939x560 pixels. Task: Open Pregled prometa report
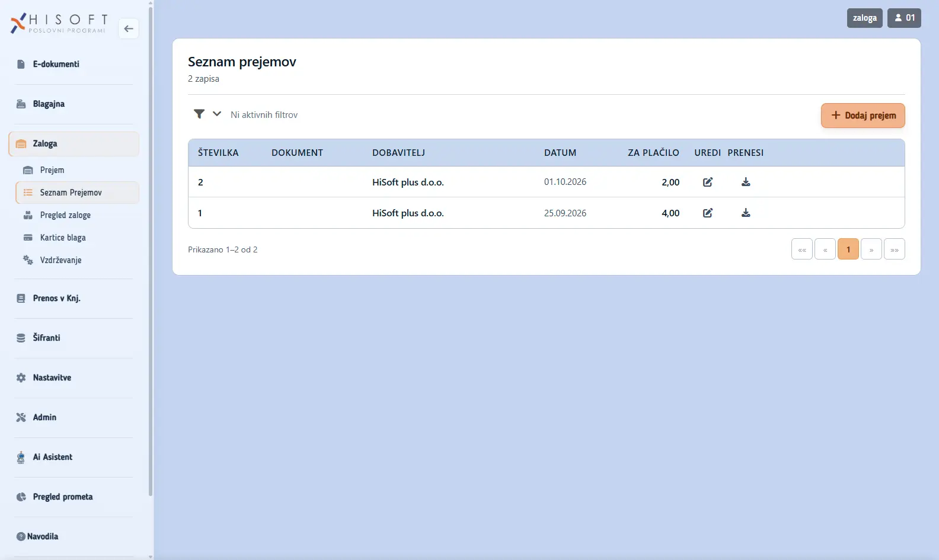(x=74, y=497)
